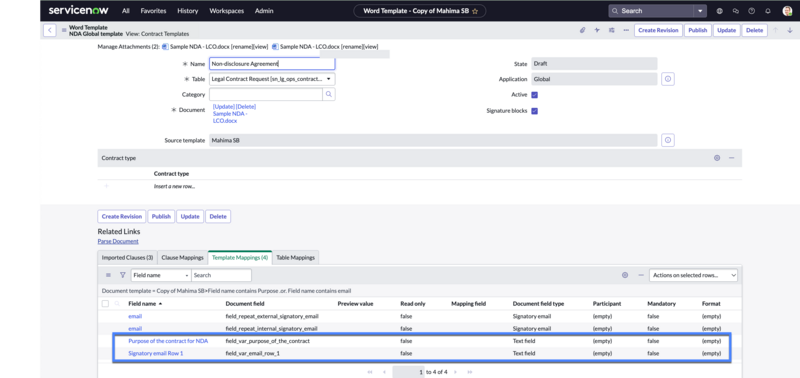Open more options ellipsis in form header
The width and height of the screenshot is (800, 378).
tap(626, 30)
